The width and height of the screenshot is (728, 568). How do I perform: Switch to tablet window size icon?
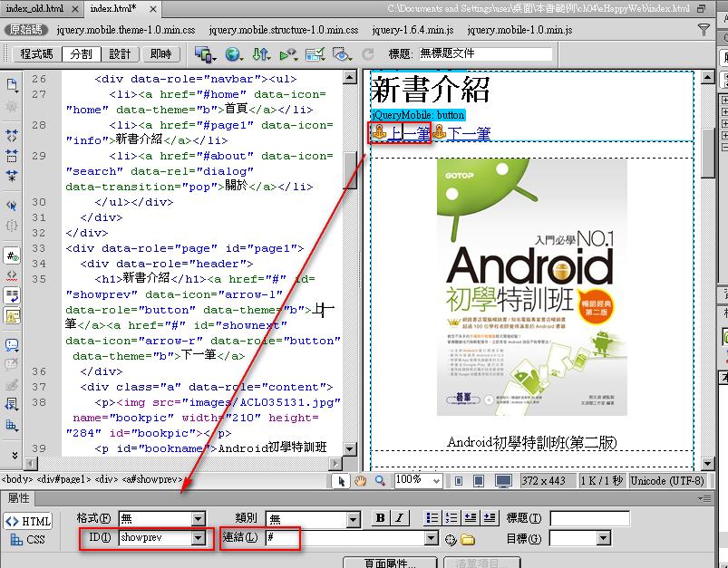coord(479,481)
